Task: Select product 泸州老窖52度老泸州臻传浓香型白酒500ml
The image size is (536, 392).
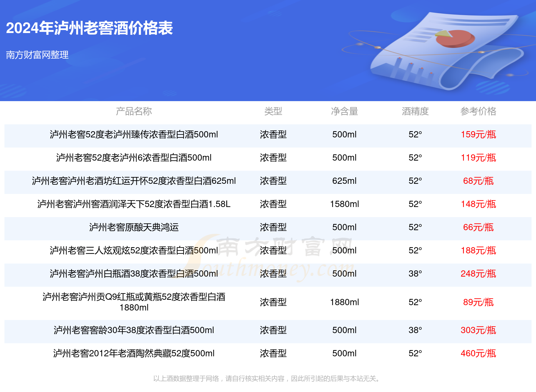Action: 134,134
